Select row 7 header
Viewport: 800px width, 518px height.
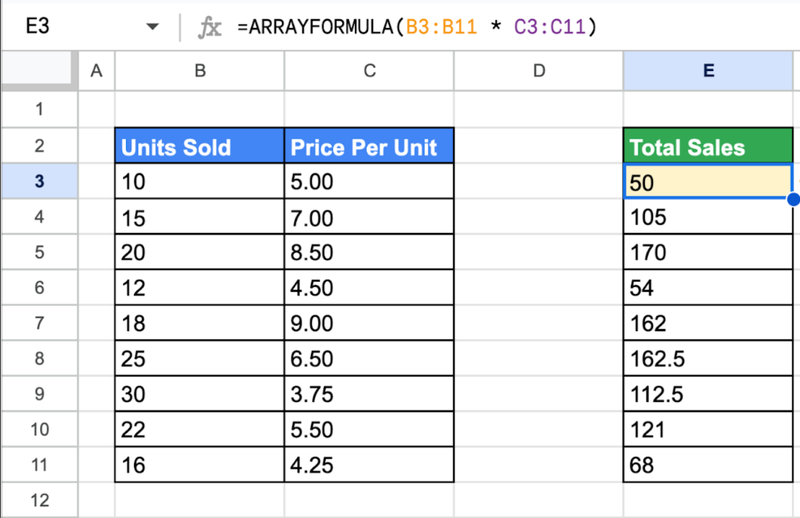[x=39, y=323]
